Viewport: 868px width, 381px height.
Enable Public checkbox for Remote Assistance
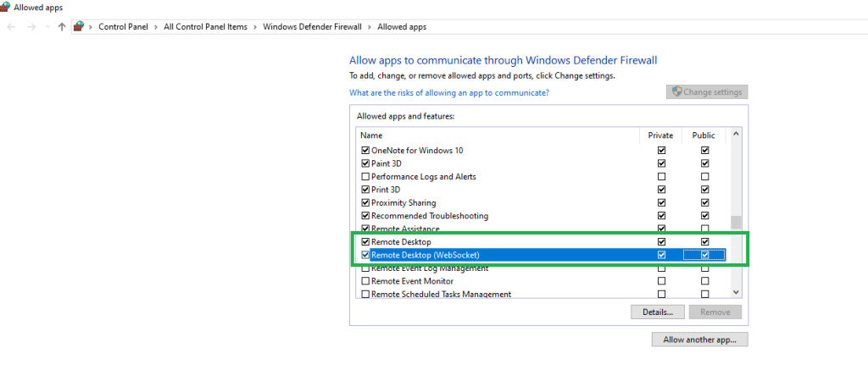point(704,229)
